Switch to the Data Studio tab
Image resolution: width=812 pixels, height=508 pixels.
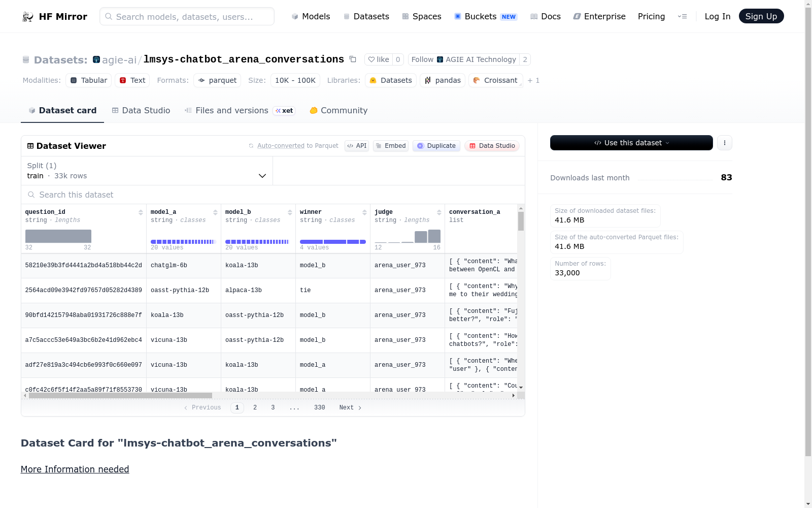point(141,110)
